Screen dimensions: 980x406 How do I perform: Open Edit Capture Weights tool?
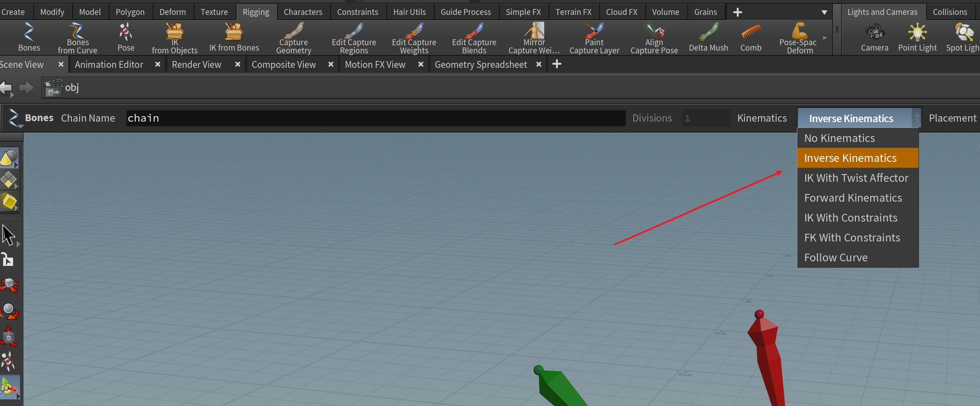414,38
